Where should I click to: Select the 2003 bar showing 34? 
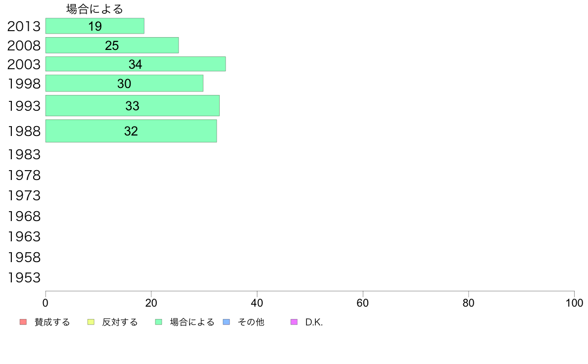tap(136, 64)
